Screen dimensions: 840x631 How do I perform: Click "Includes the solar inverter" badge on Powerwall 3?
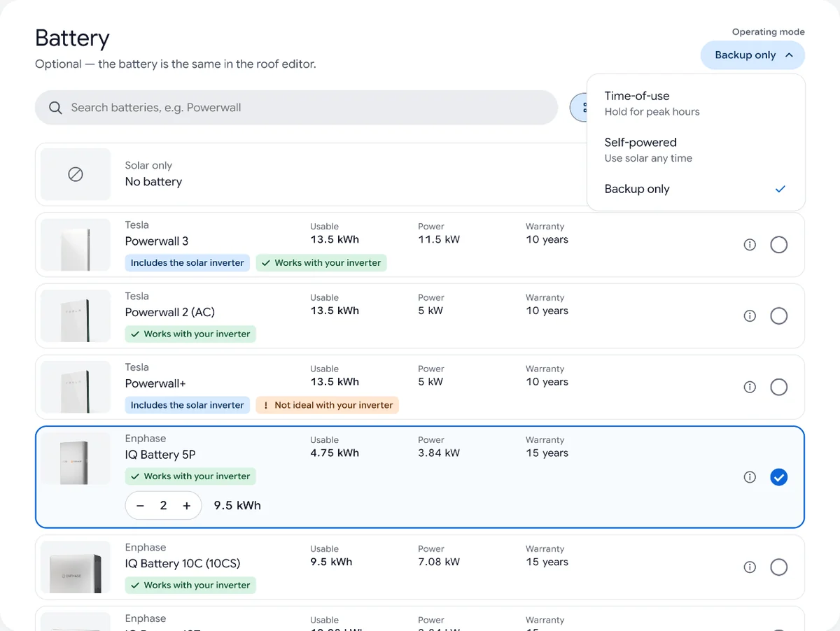(x=188, y=263)
